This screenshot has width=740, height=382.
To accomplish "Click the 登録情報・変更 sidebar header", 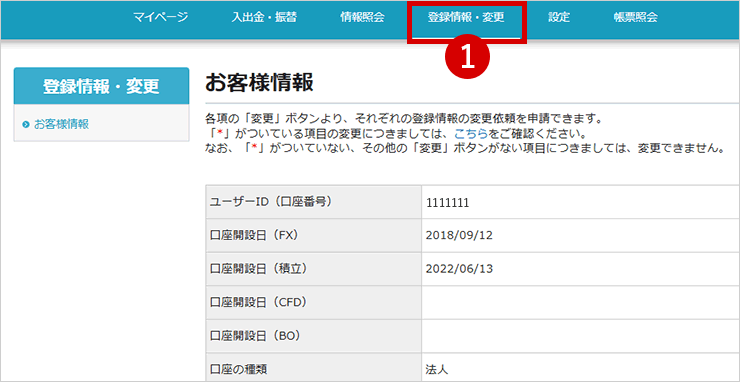I will coord(101,86).
